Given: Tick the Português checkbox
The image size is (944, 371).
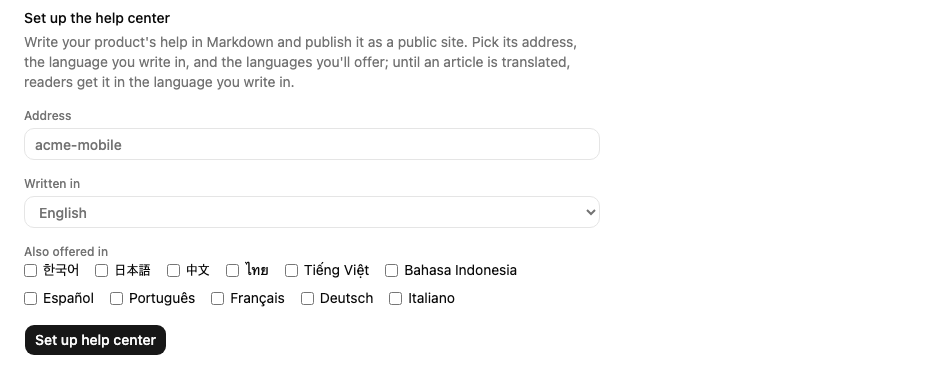Looking at the screenshot, I should coord(116,299).
